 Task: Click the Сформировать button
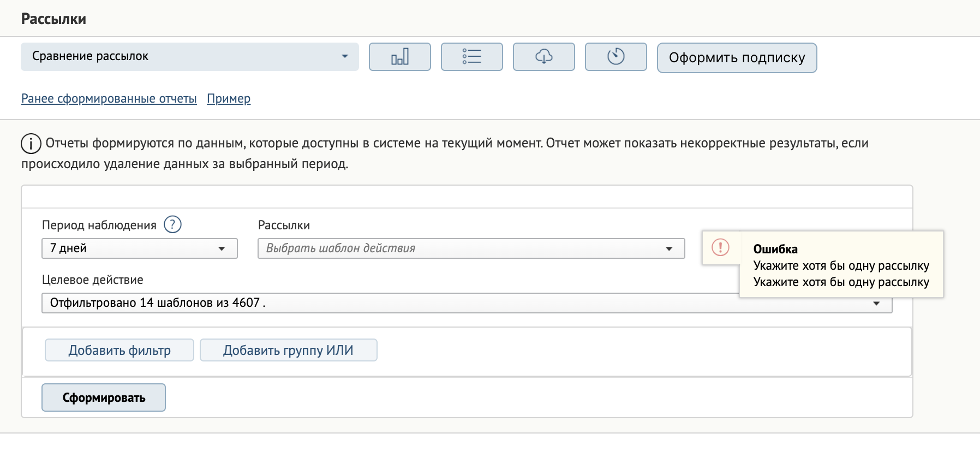[104, 397]
